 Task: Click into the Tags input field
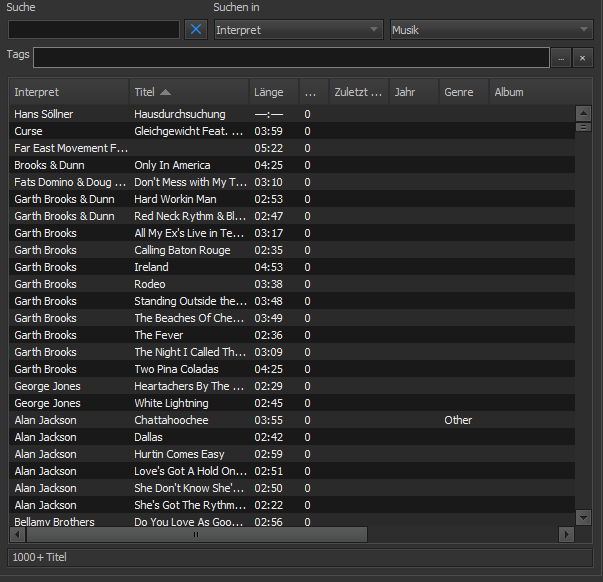tap(291, 58)
